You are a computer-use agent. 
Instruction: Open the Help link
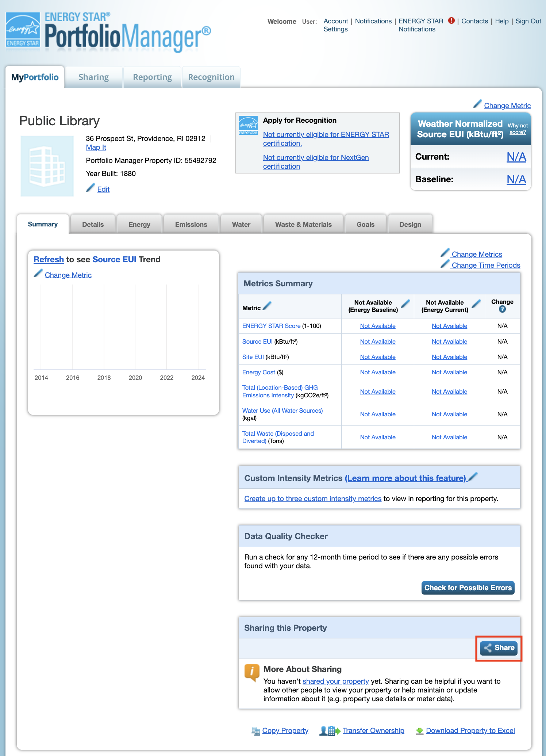[501, 21]
